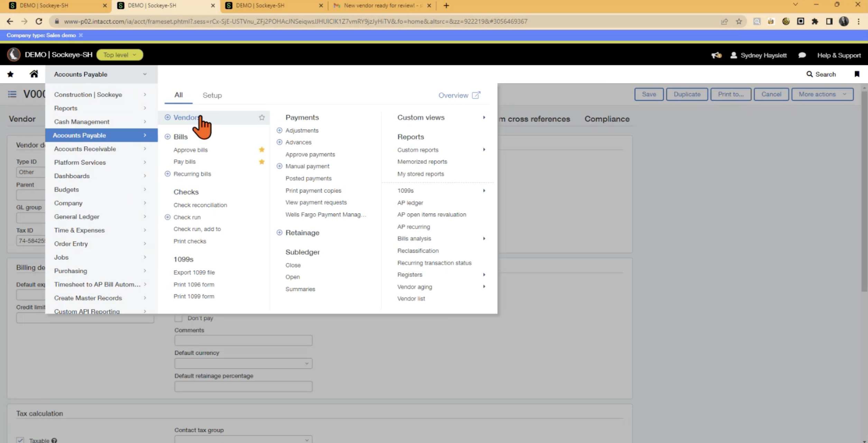Open a new browser tab
Viewport: 868px width, 443px height.
446,6
